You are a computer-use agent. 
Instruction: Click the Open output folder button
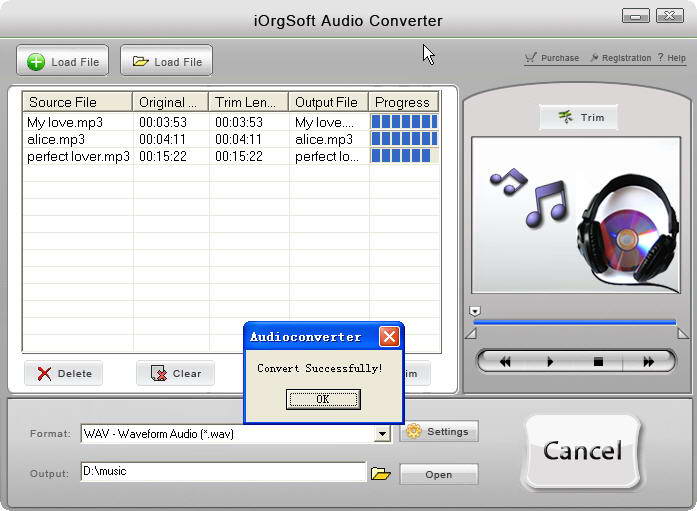[439, 475]
